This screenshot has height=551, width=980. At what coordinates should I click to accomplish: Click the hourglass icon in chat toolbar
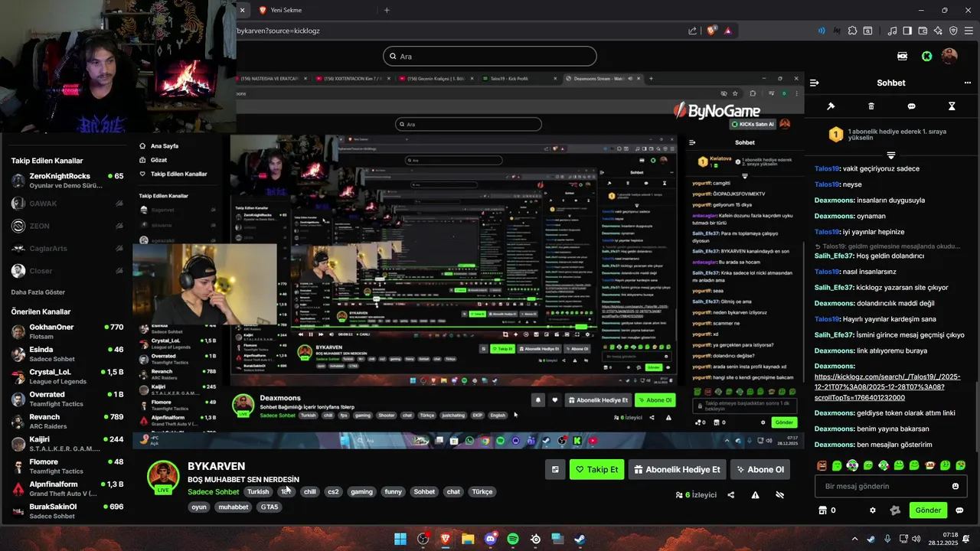coord(952,106)
